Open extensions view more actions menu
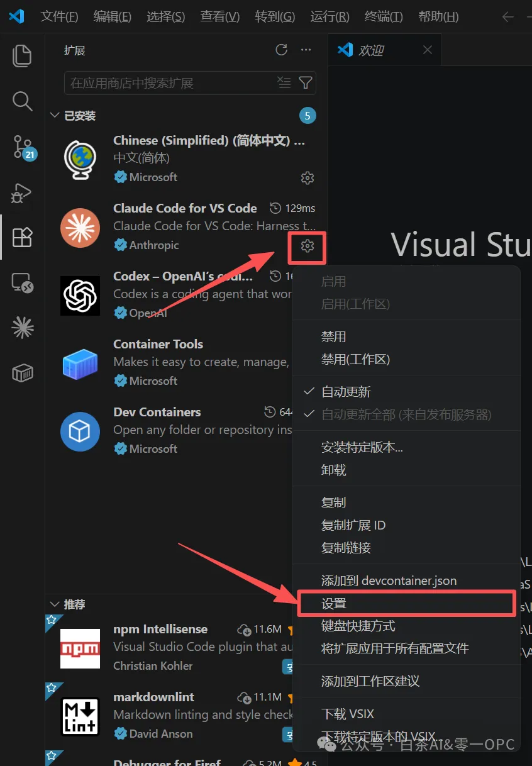The width and height of the screenshot is (532, 766). point(306,50)
